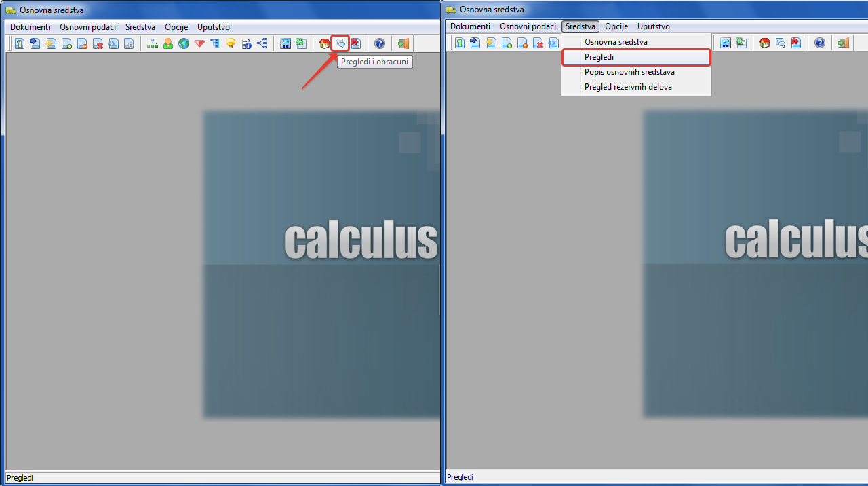The image size is (868, 486).
Task: Click the remove document (minus) icon in the window with the open Sredstva menu
Action: tap(522, 43)
